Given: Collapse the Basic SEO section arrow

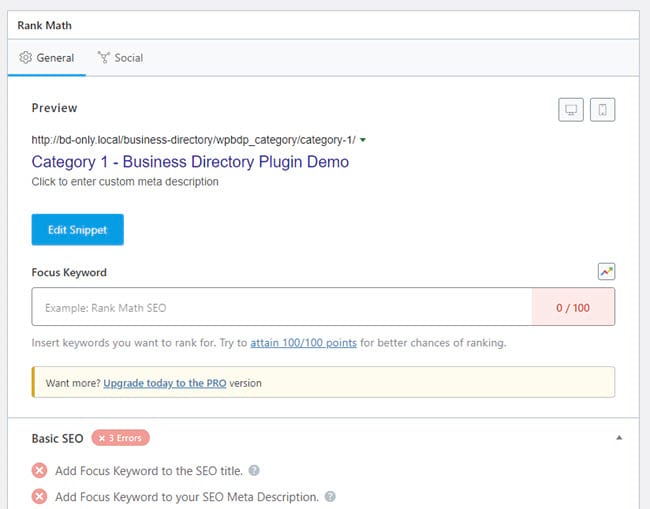Looking at the screenshot, I should coord(619,438).
